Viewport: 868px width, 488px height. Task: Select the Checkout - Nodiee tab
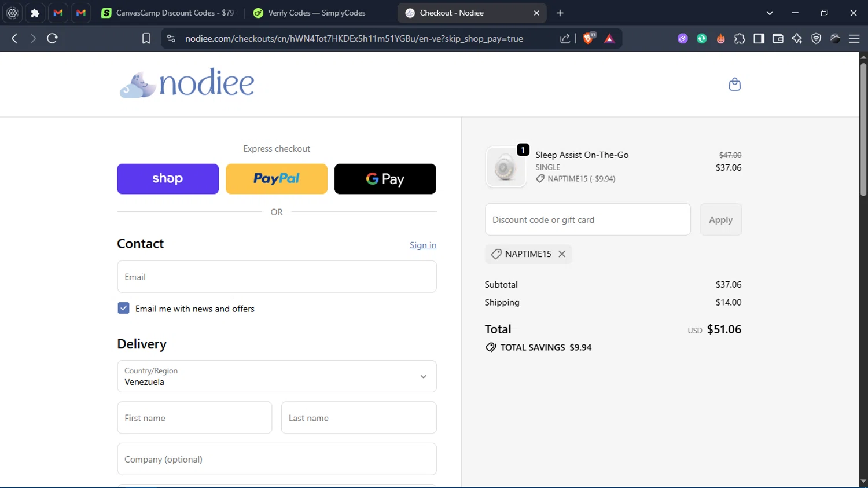[472, 13]
